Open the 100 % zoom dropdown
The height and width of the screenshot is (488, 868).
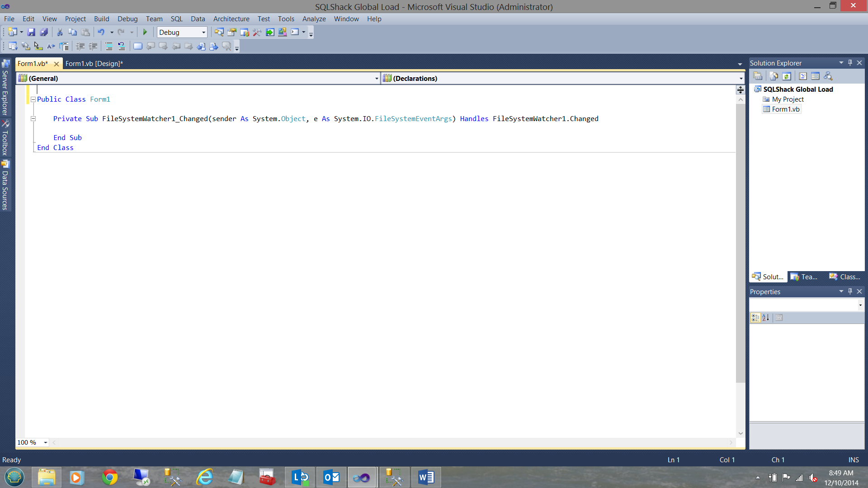pos(45,442)
